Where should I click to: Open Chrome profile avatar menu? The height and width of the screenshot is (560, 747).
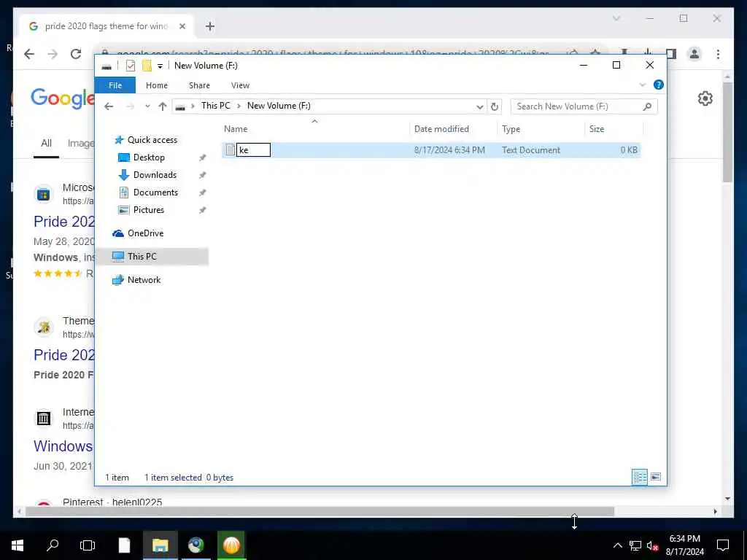694,54
